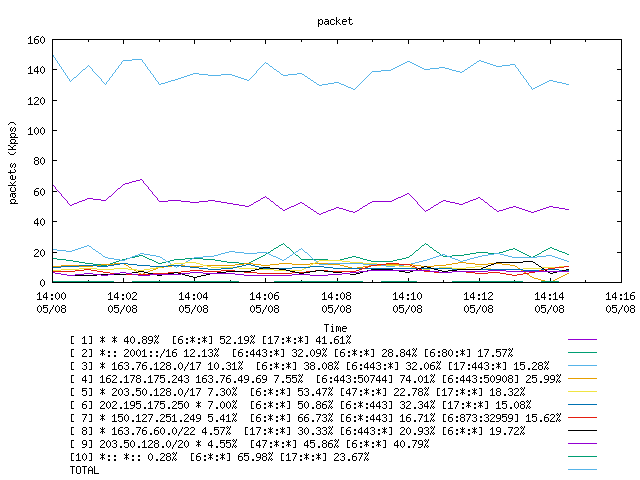Click the "Time" x-axis label
The image size is (640, 480).
(336, 328)
